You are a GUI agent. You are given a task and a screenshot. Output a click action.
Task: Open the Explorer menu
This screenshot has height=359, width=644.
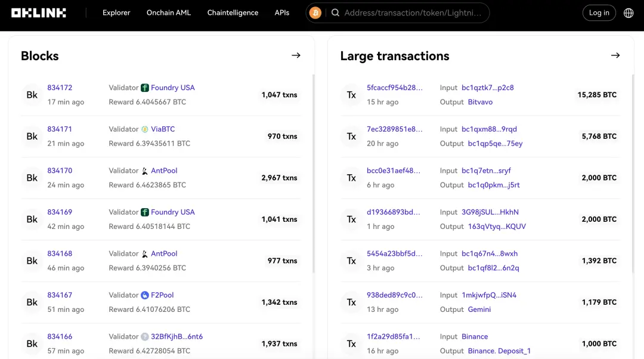click(116, 13)
